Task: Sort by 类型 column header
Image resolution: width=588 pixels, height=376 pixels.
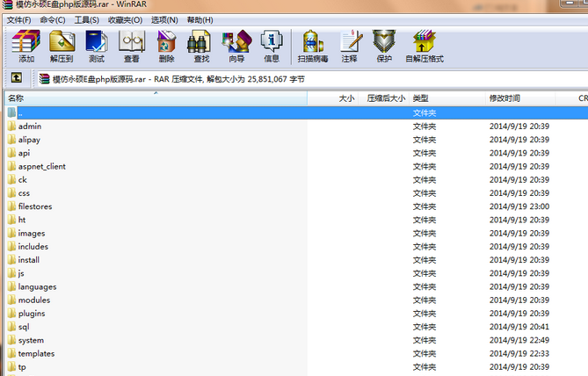Action: (x=447, y=98)
